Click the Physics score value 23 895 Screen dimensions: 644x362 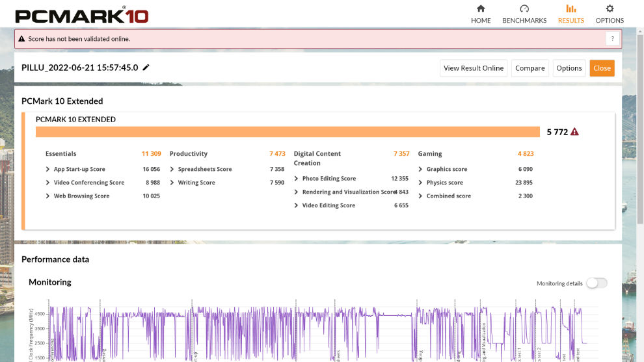(524, 183)
